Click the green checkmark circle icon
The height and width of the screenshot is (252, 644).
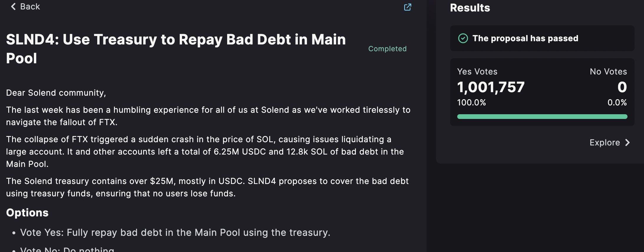coord(463,38)
